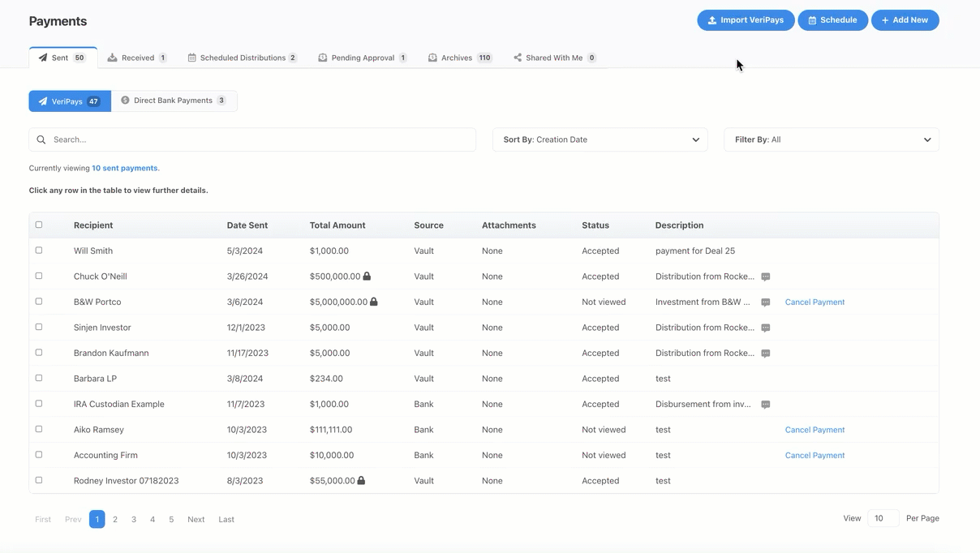
Task: Check the IRA Custodian Example checkbox
Action: pos(39,404)
